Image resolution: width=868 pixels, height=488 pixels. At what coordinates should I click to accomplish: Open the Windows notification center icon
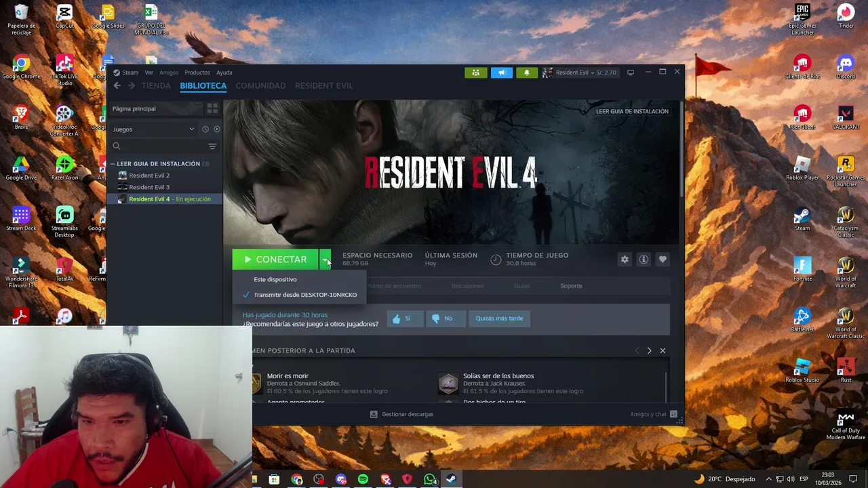coord(854,479)
